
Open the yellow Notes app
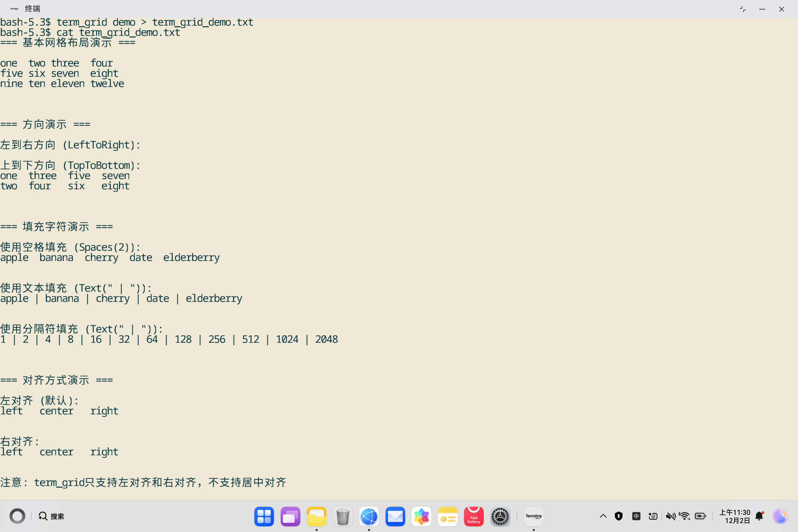tap(448, 516)
